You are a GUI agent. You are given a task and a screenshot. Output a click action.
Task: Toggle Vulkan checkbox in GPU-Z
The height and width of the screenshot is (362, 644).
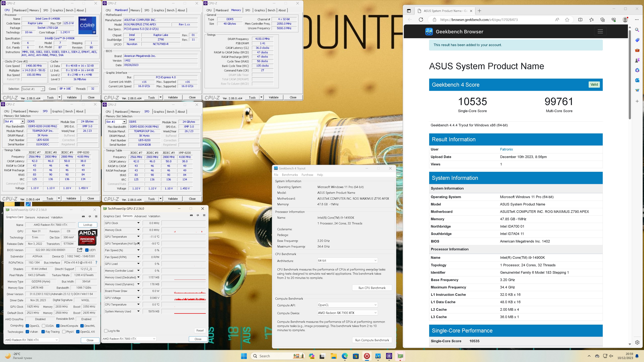(x=27, y=332)
